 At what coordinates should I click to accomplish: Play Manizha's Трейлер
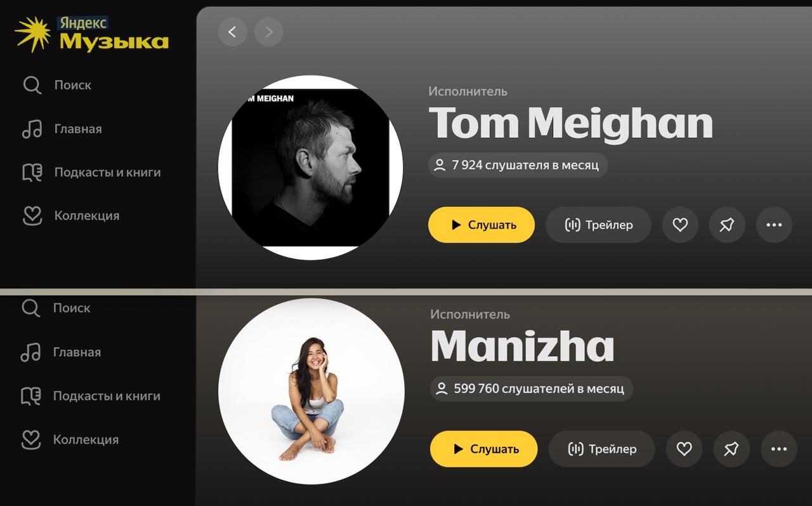point(601,449)
